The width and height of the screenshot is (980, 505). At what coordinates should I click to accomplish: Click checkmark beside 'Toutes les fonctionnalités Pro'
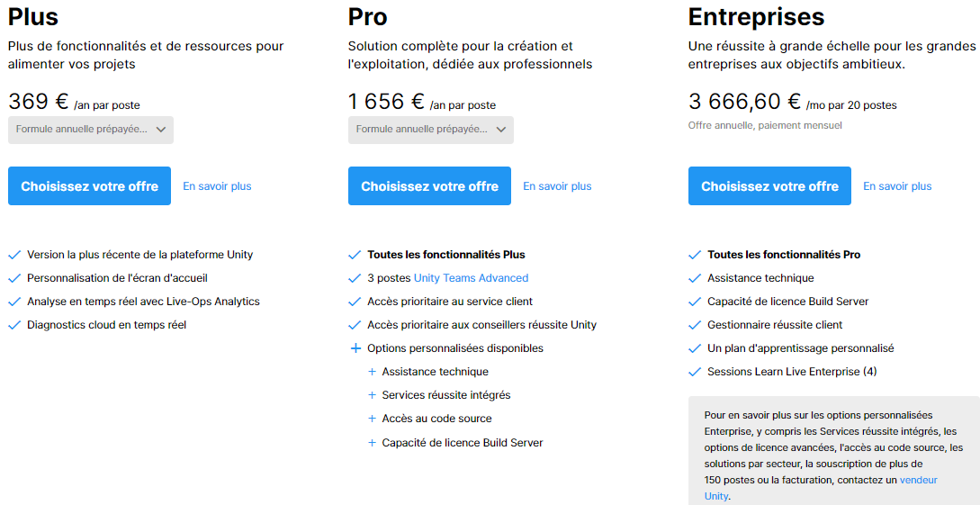click(694, 255)
